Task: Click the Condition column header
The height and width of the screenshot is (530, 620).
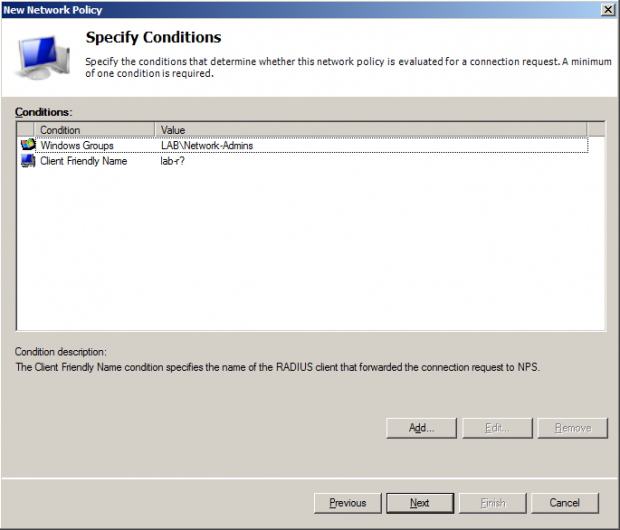Action: (x=95, y=130)
